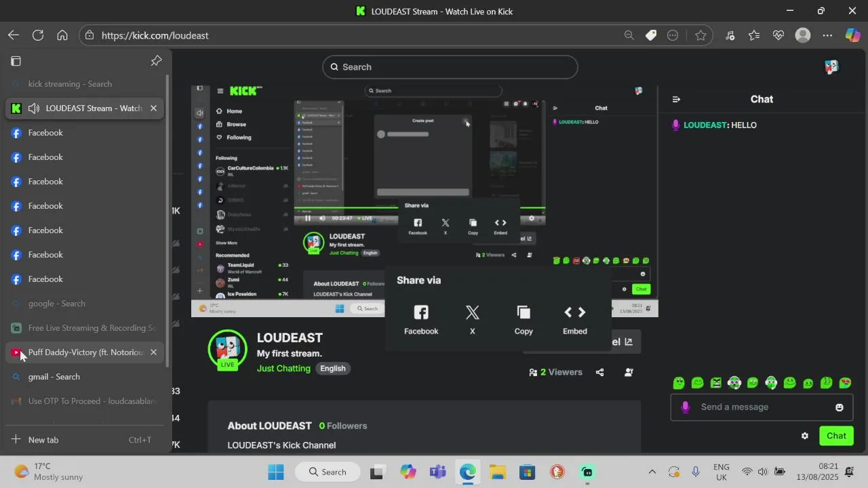Screen dimensions: 868x488
Task: Add this page to favorites star
Action: [x=701, y=35]
